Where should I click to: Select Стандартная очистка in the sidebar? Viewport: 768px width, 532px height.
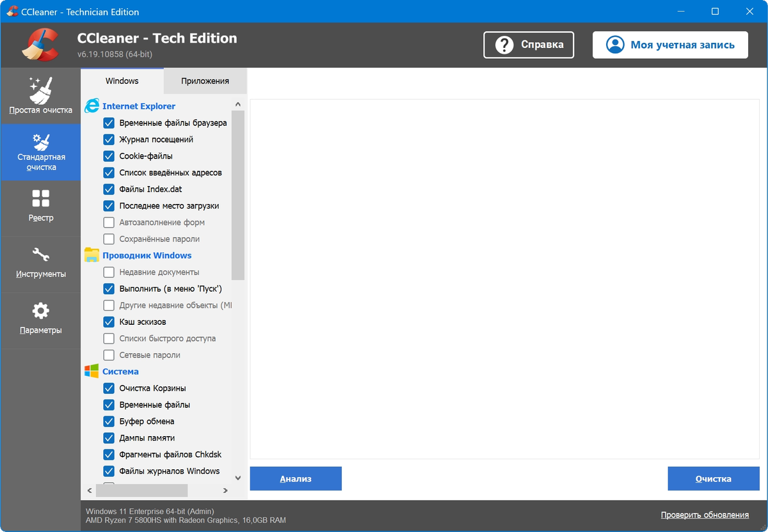(x=40, y=152)
